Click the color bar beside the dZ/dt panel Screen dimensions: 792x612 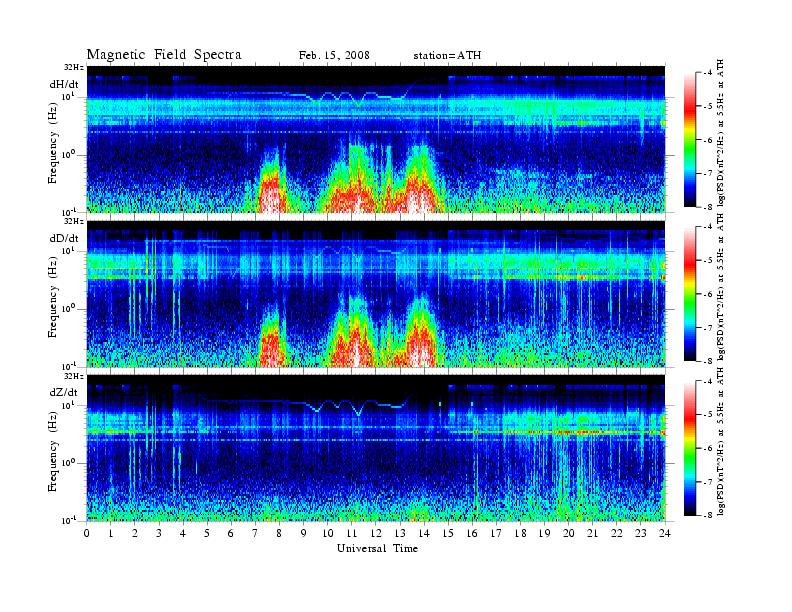tap(690, 448)
